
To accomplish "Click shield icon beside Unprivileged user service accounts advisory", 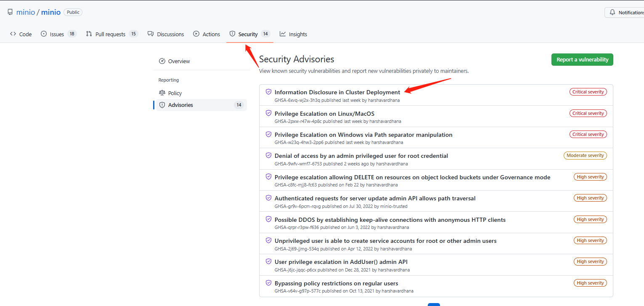I will 268,240.
